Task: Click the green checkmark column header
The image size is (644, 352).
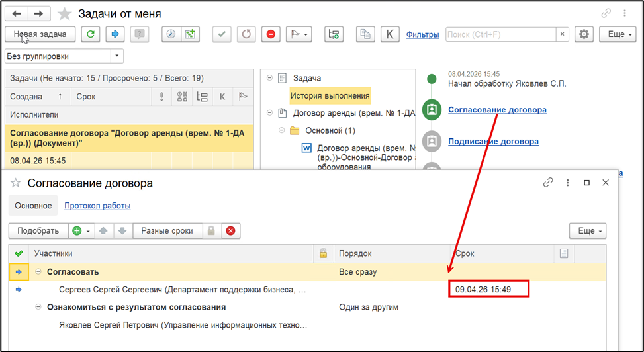Action: [x=19, y=254]
